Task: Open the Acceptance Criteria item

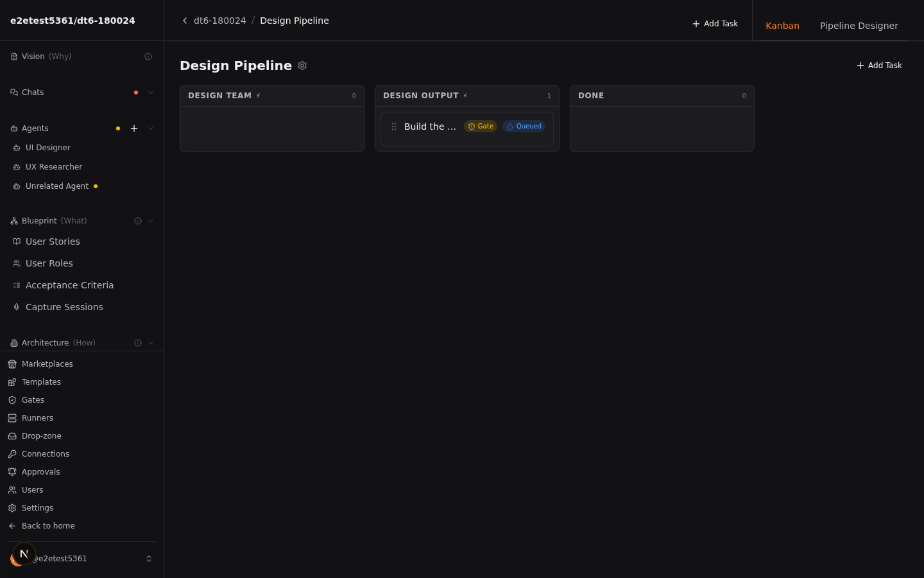Action: click(x=69, y=285)
